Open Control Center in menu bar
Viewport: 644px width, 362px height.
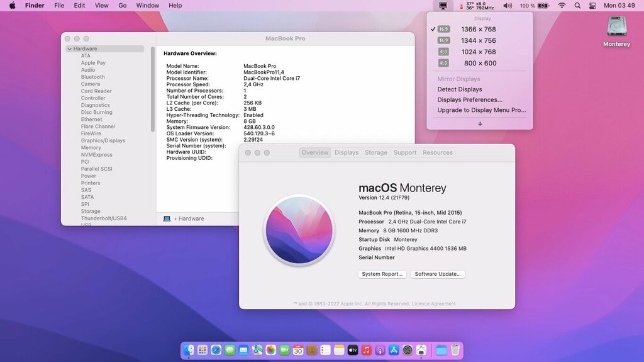click(x=592, y=6)
